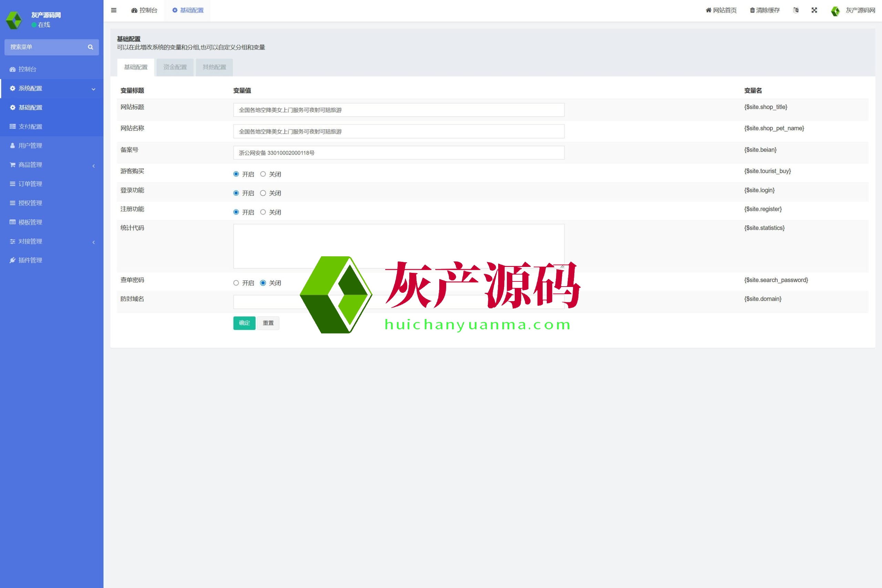This screenshot has height=588, width=882.
Task: Click the green 确定 button
Action: (244, 323)
